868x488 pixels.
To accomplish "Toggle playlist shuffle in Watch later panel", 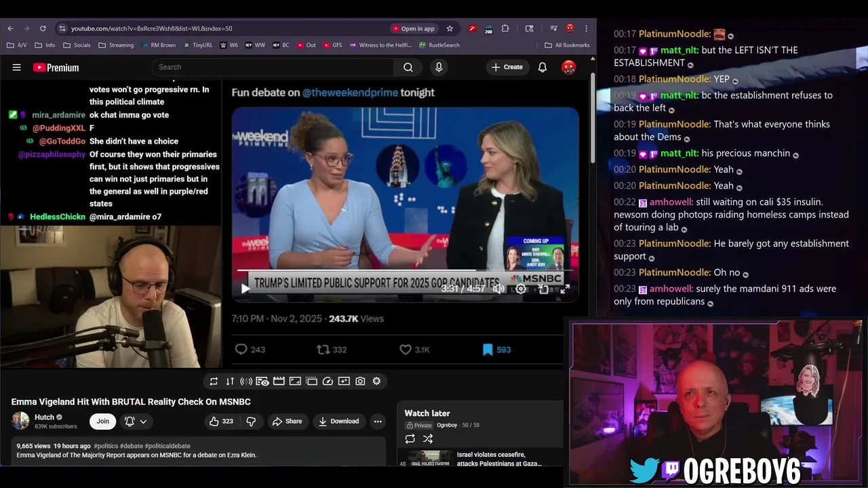I will pyautogui.click(x=428, y=439).
